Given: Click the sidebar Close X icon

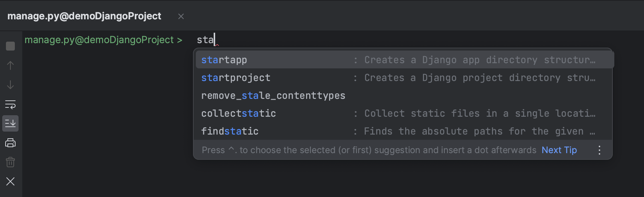Looking at the screenshot, I should (x=10, y=181).
